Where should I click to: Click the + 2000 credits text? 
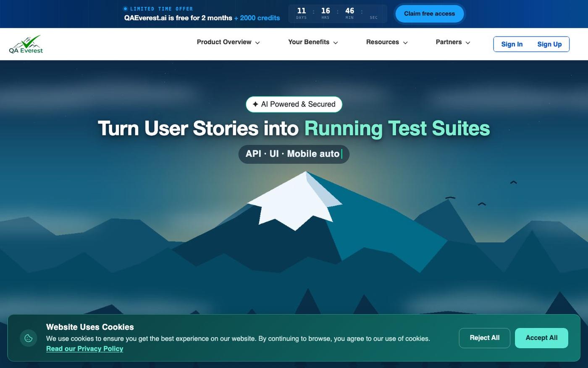pos(257,18)
